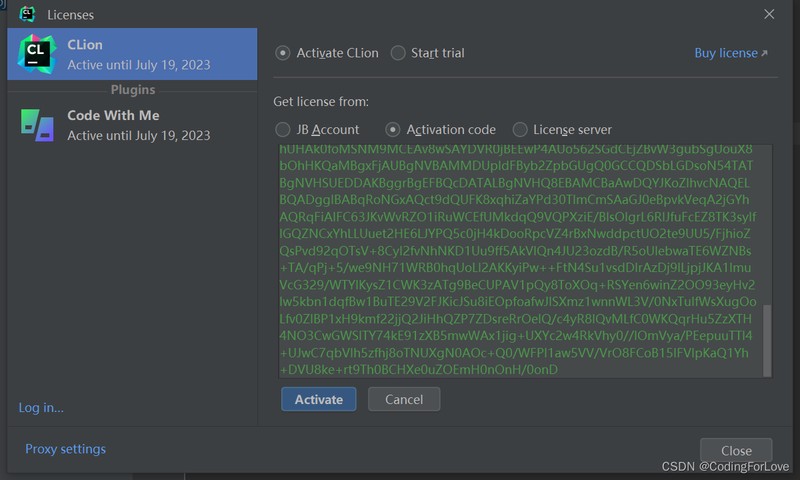The width and height of the screenshot is (800, 480).
Task: Select Activation code as license source
Action: coord(393,129)
